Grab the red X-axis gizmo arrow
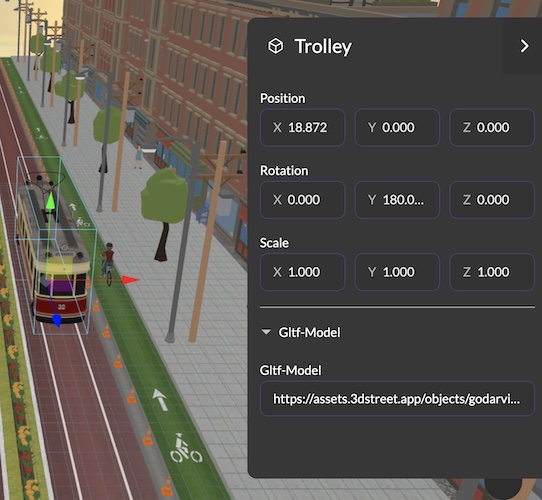 point(131,280)
